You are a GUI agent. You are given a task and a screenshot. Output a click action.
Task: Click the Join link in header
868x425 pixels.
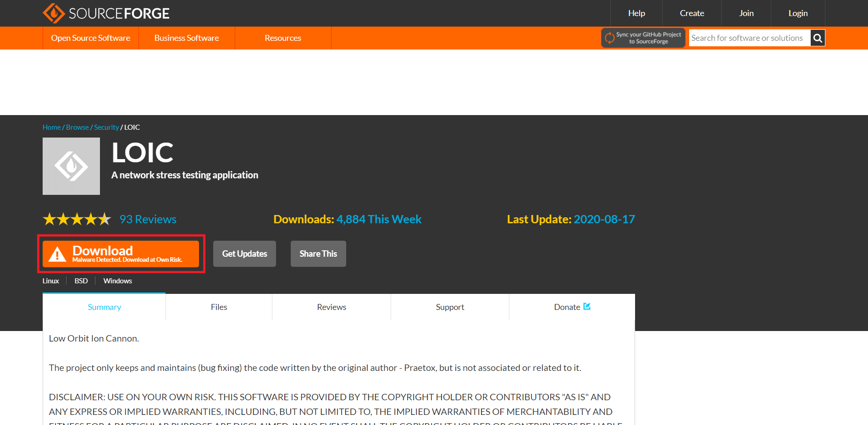[x=746, y=13]
